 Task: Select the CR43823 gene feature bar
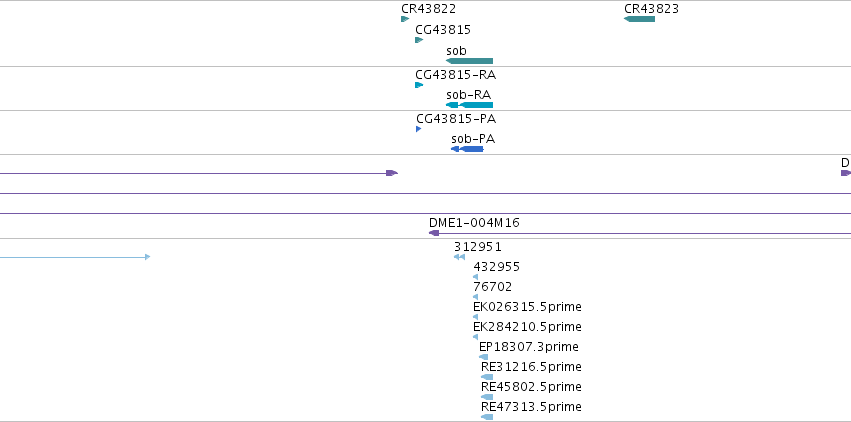[639, 19]
